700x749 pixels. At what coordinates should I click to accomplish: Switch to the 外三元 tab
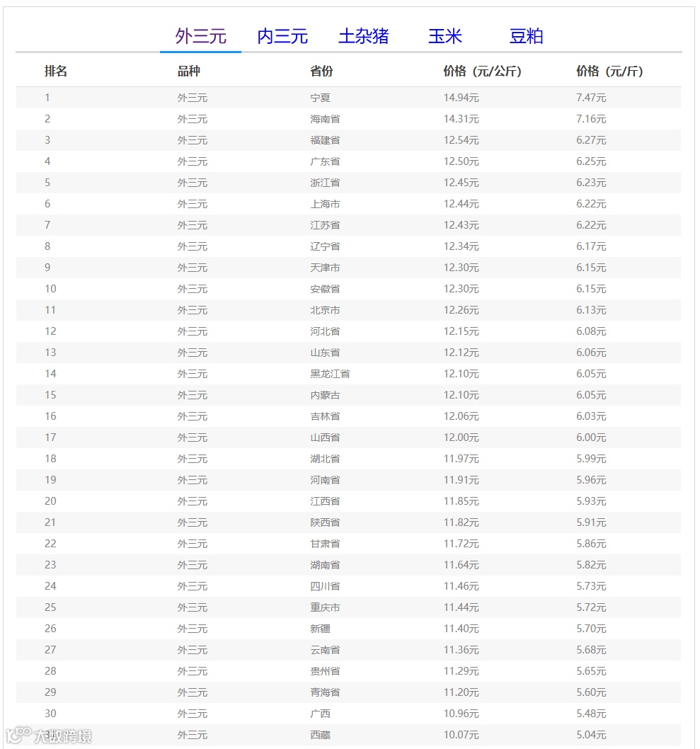(200, 36)
